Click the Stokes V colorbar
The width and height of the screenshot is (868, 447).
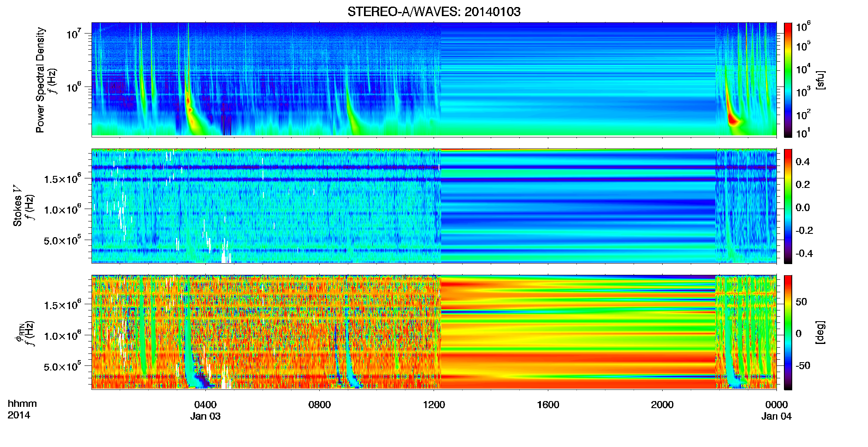point(788,206)
